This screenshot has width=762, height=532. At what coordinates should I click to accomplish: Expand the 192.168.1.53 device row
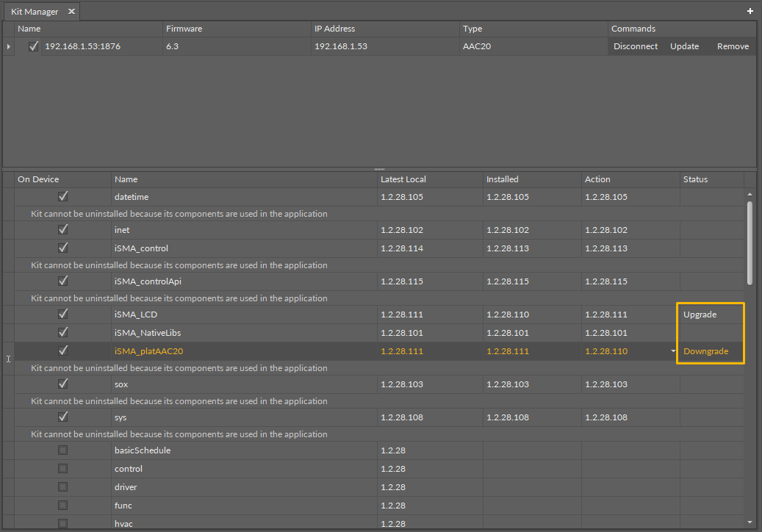coord(7,46)
